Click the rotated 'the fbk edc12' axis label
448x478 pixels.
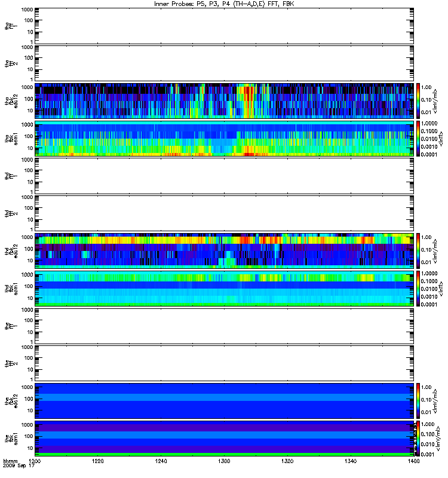click(11, 401)
